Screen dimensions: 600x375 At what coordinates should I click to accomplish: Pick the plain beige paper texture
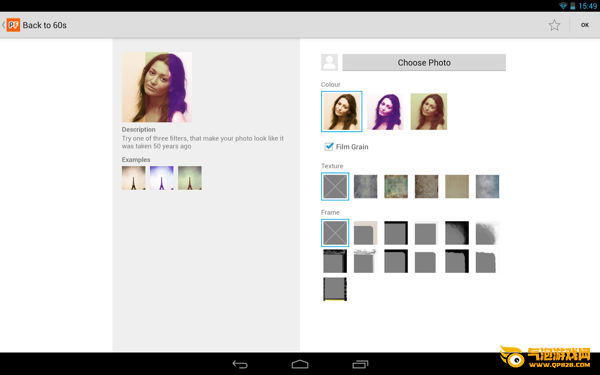(457, 186)
